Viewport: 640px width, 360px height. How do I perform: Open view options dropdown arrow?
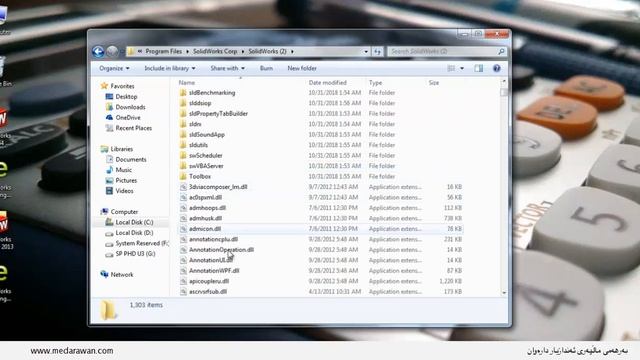(x=462, y=69)
